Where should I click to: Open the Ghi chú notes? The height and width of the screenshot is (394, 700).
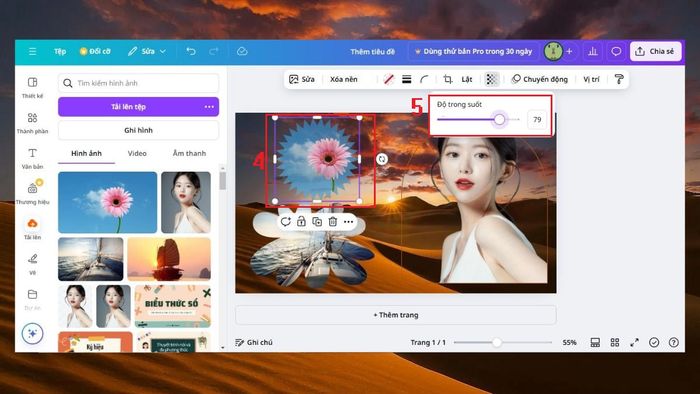[254, 342]
